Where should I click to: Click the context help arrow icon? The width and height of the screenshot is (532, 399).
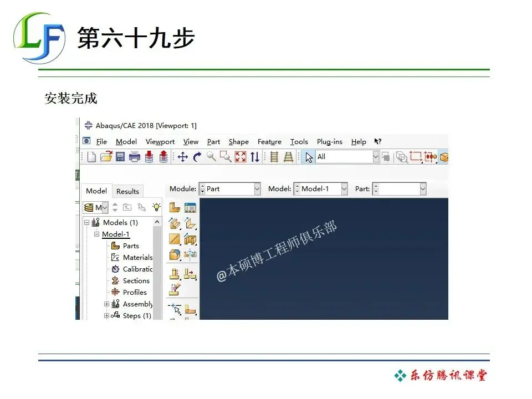[x=377, y=141]
